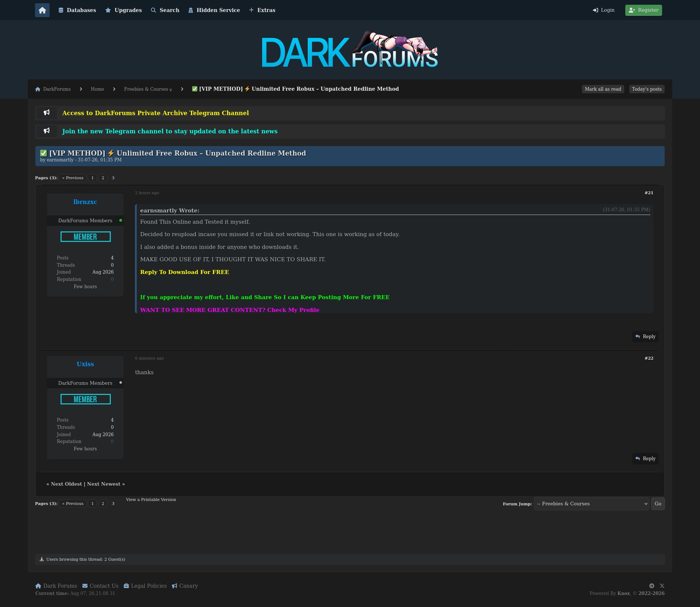This screenshot has height=607, width=700.
Task: Click the Canary footer link
Action: 185,586
